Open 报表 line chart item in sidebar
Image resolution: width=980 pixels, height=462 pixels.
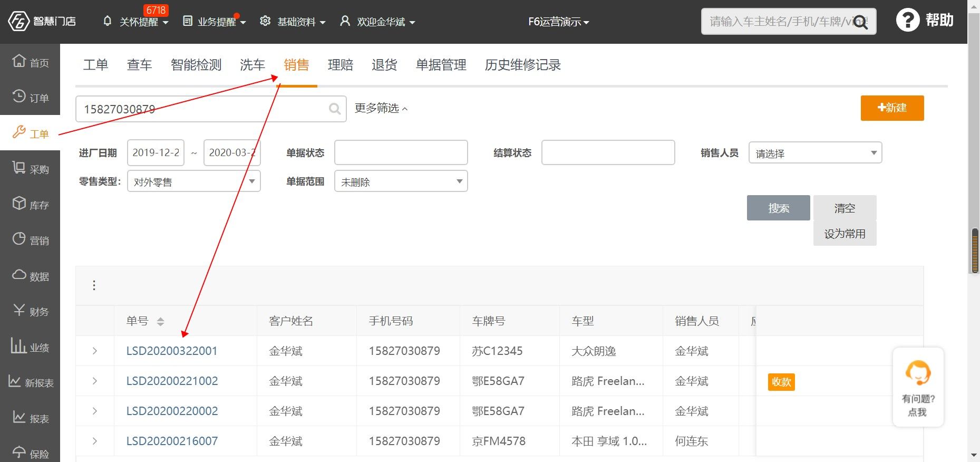pos(30,418)
